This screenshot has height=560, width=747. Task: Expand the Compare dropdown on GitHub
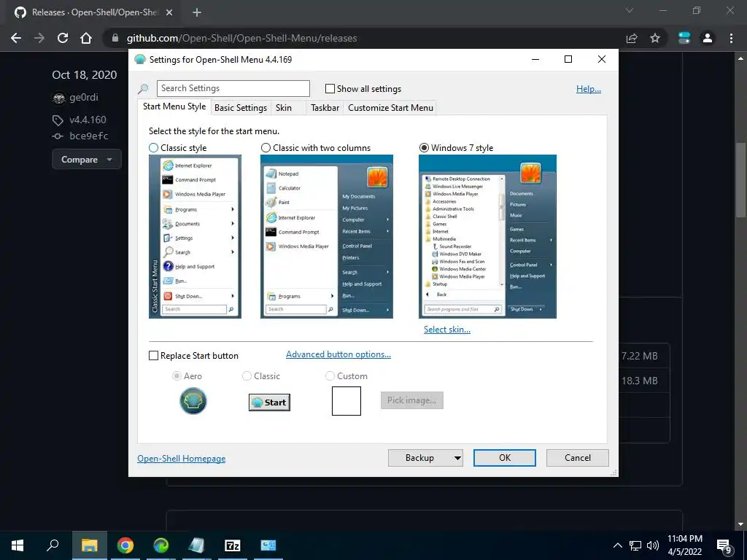[x=87, y=160]
